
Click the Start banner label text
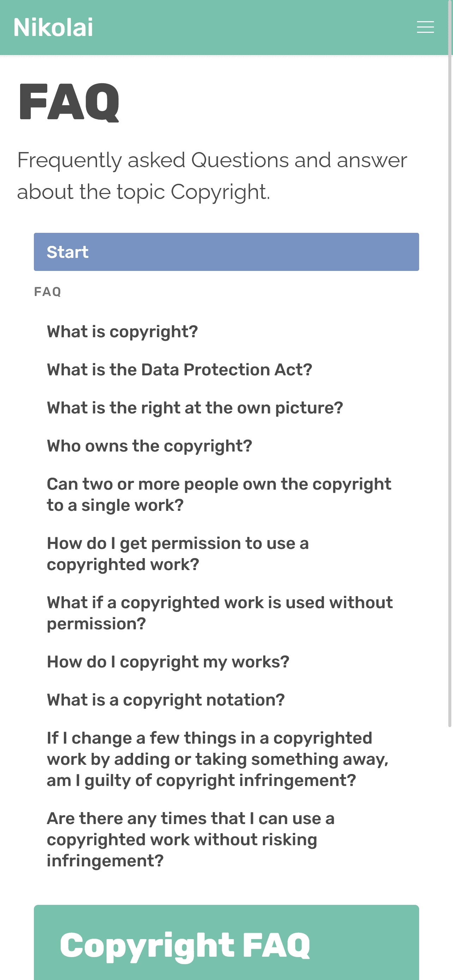(x=68, y=252)
